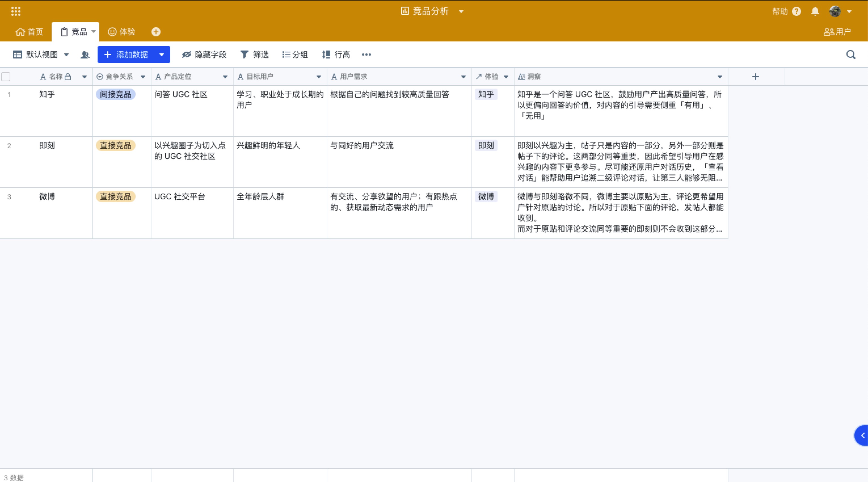Switch to the 体验 tab
This screenshot has height=482, width=868.
click(x=122, y=32)
